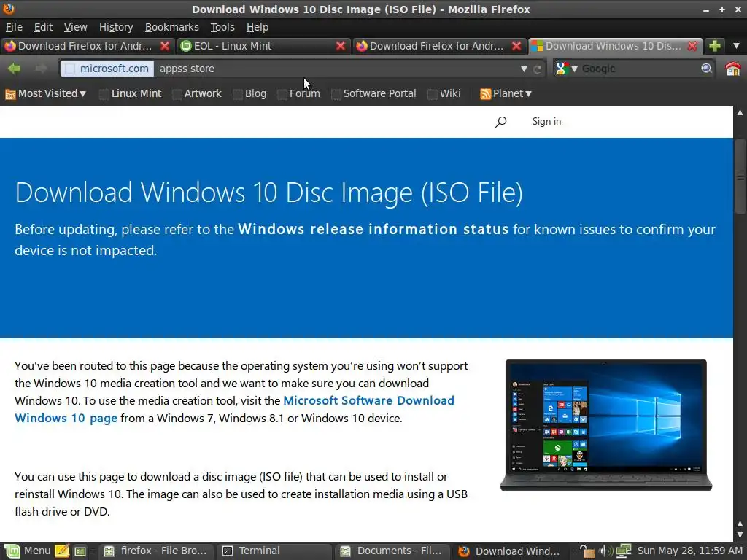Click the greyed forward arrow button

tap(41, 69)
